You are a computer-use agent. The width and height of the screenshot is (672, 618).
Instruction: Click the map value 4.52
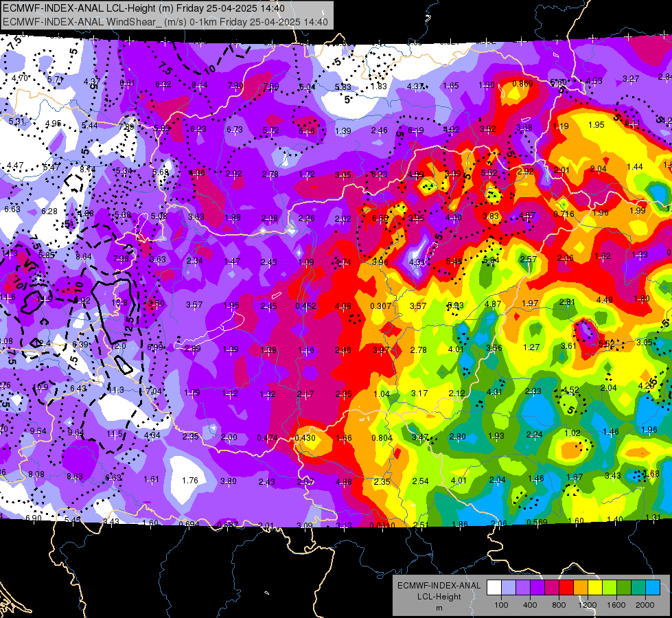[571, 390]
